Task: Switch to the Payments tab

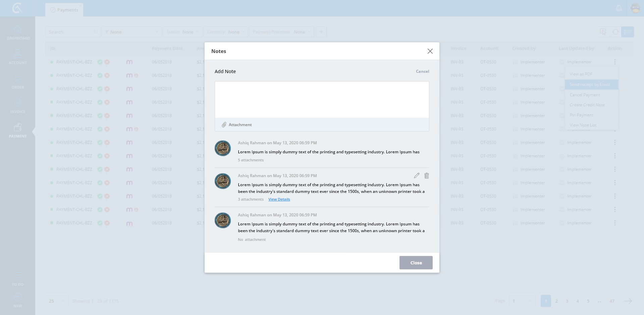Action: [x=64, y=10]
